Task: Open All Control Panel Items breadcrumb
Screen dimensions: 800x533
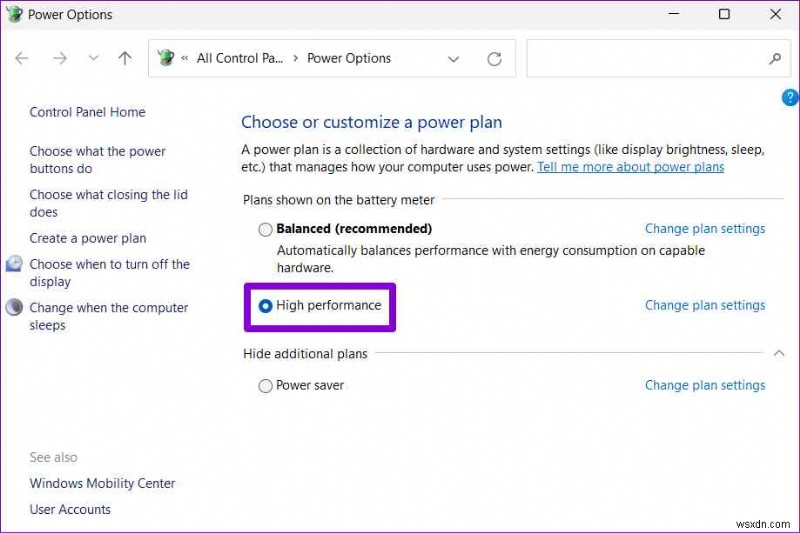Action: point(240,59)
